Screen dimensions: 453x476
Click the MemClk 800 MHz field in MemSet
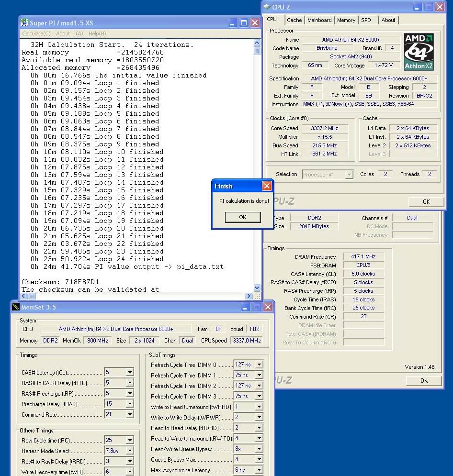tap(98, 341)
